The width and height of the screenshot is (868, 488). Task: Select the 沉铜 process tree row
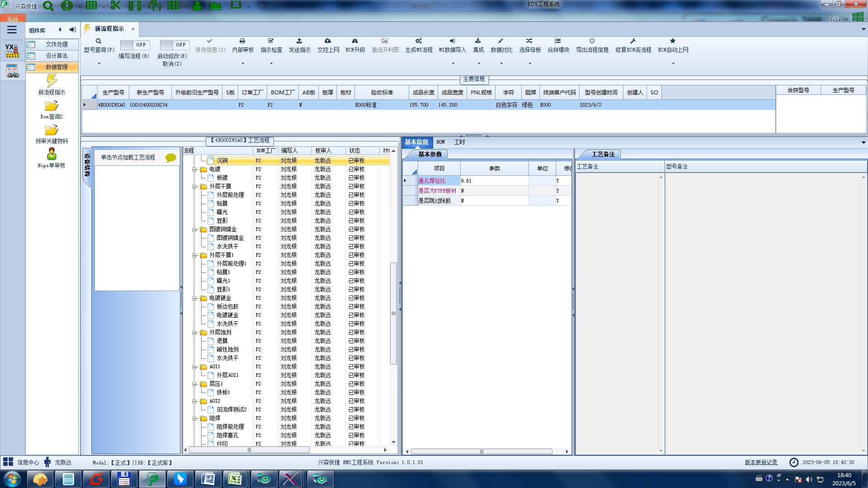coord(287,161)
